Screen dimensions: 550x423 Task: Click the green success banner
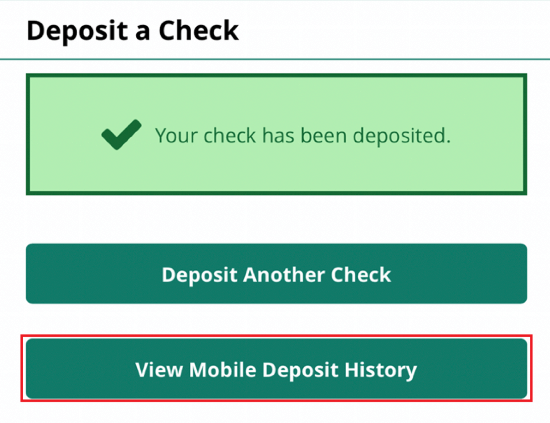[x=276, y=134]
